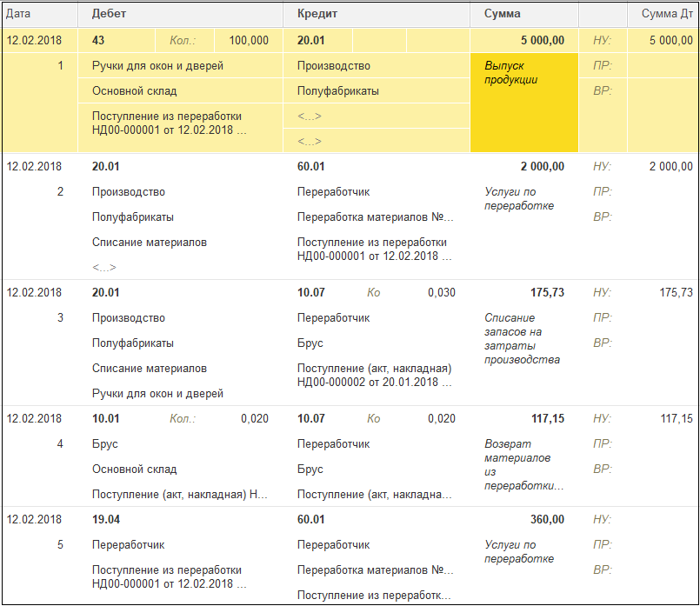
Task: Select amount 175,73 in the Сумма column
Action: [x=547, y=293]
